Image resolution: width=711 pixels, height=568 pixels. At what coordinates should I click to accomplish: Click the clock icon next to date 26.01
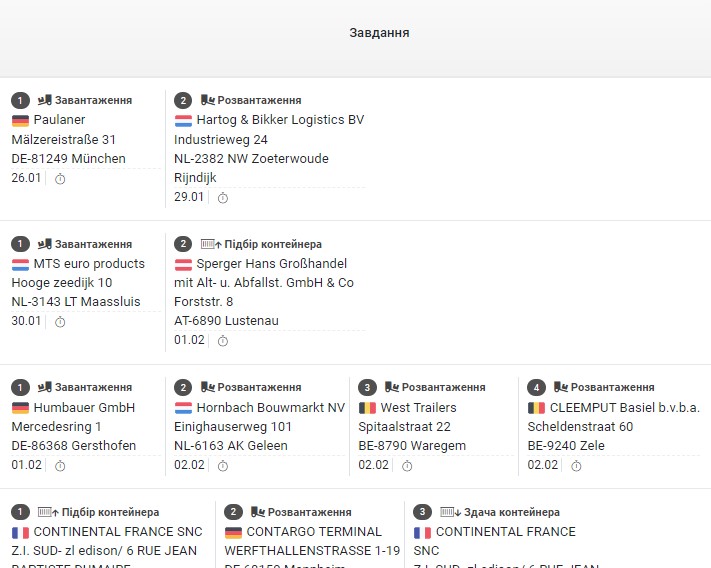[x=60, y=179]
